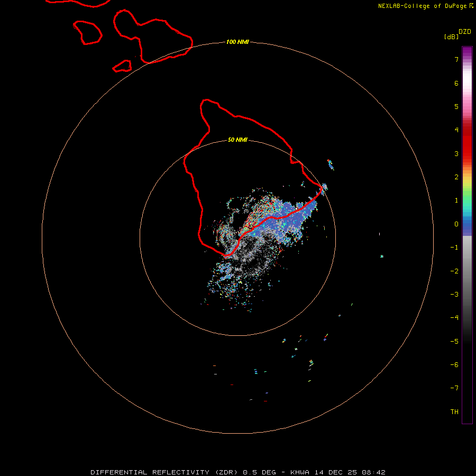Click the 100 NMI range ring label

(237, 42)
